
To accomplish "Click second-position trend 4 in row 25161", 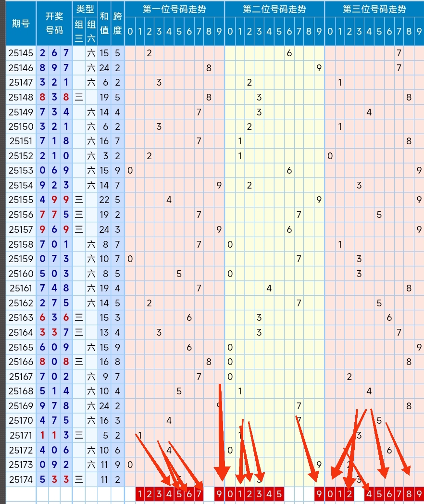I will click(x=269, y=289).
